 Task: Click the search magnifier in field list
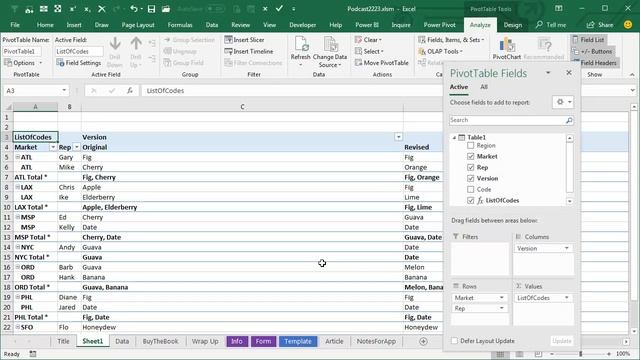(569, 120)
